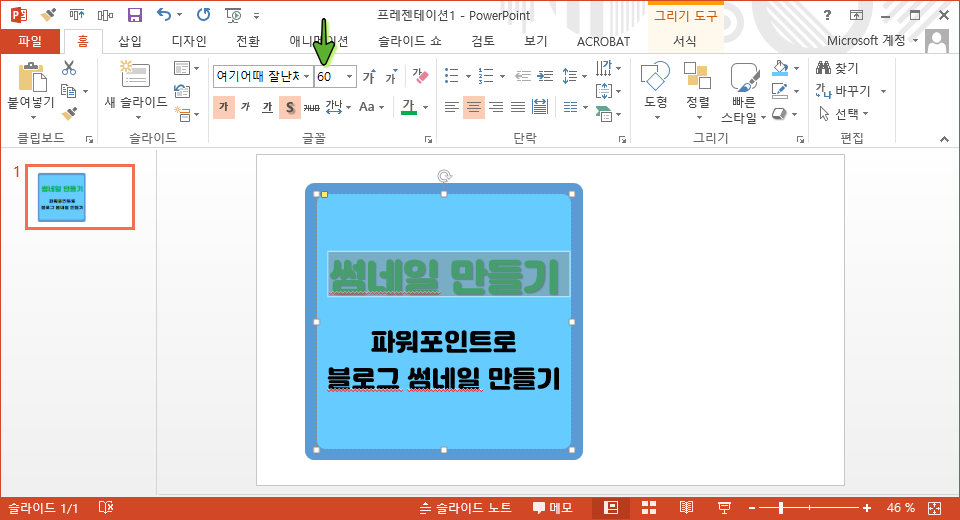
Task: Open the Arrange (정렬) menu
Action: pyautogui.click(x=698, y=91)
